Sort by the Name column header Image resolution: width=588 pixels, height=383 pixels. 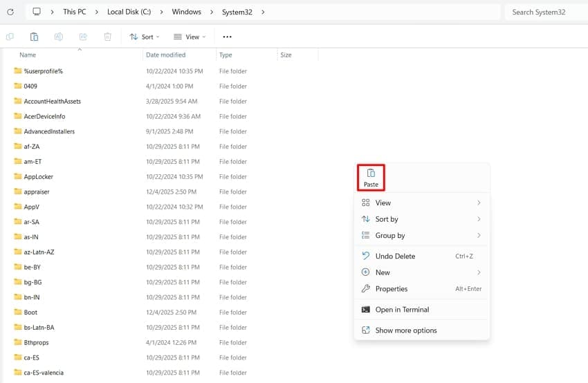pos(28,55)
